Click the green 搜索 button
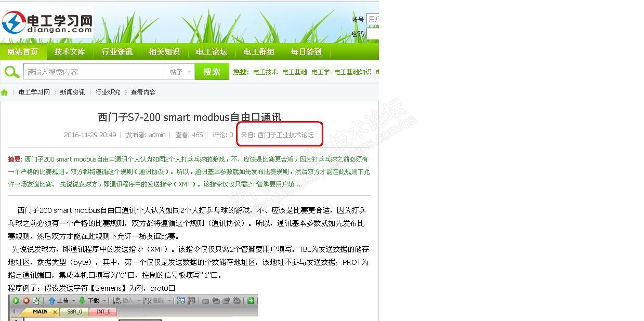 [212, 72]
